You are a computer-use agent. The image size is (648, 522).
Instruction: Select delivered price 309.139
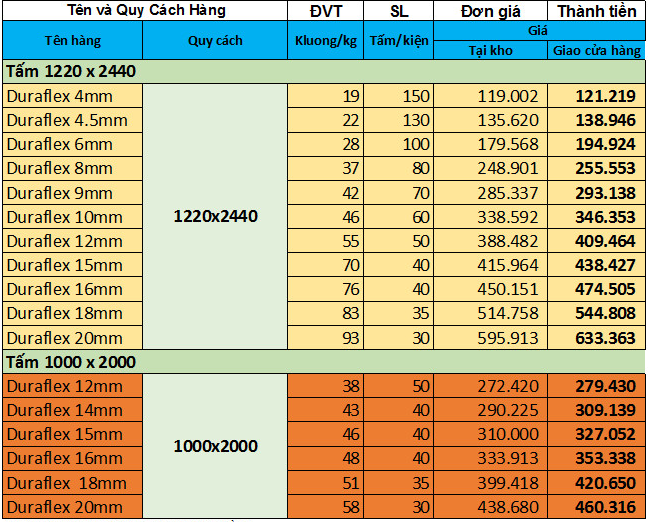click(596, 410)
